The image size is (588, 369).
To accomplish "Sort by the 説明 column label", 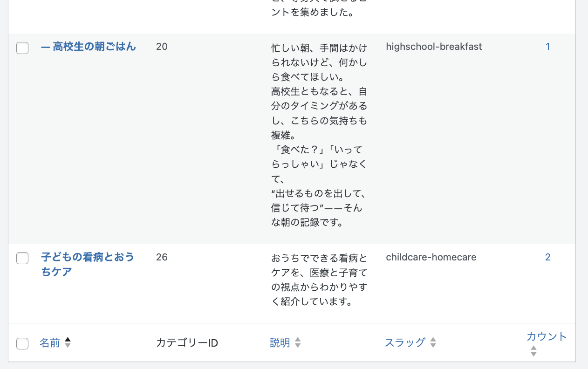I will 280,343.
